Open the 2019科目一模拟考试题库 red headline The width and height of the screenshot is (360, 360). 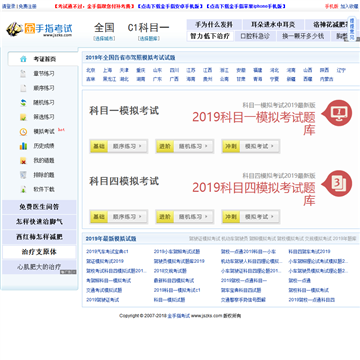pos(254,123)
